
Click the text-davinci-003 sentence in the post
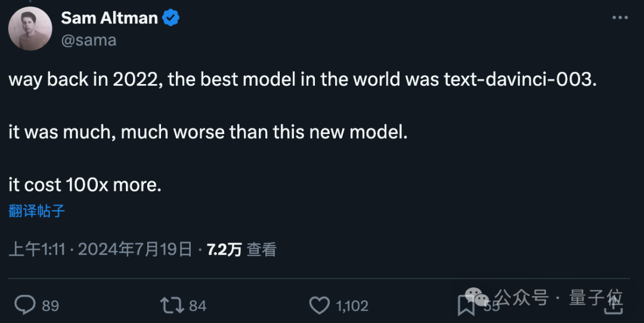302,79
